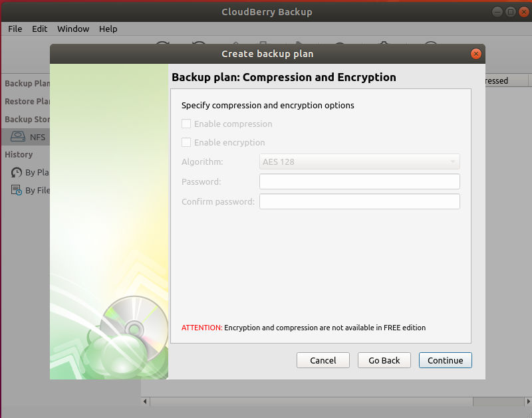Image resolution: width=532 pixels, height=418 pixels.
Task: Enable the encryption checkbox
Action: click(186, 142)
